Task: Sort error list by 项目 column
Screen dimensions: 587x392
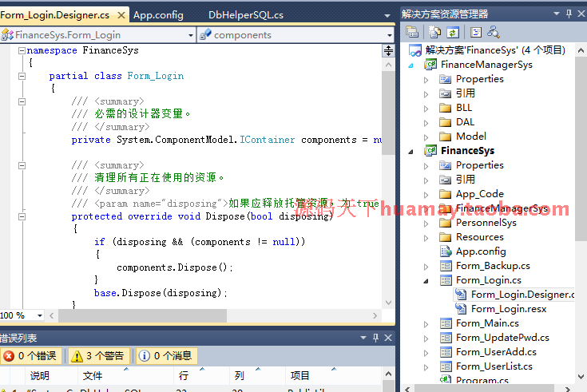Action: [333, 375]
